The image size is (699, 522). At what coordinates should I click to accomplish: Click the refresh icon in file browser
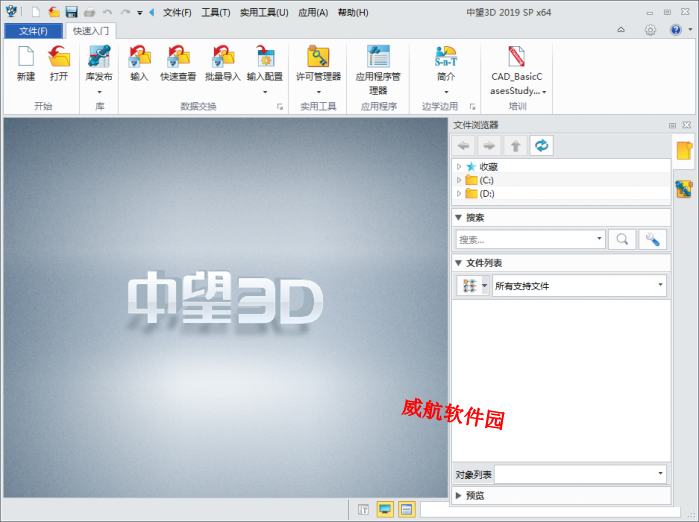541,146
